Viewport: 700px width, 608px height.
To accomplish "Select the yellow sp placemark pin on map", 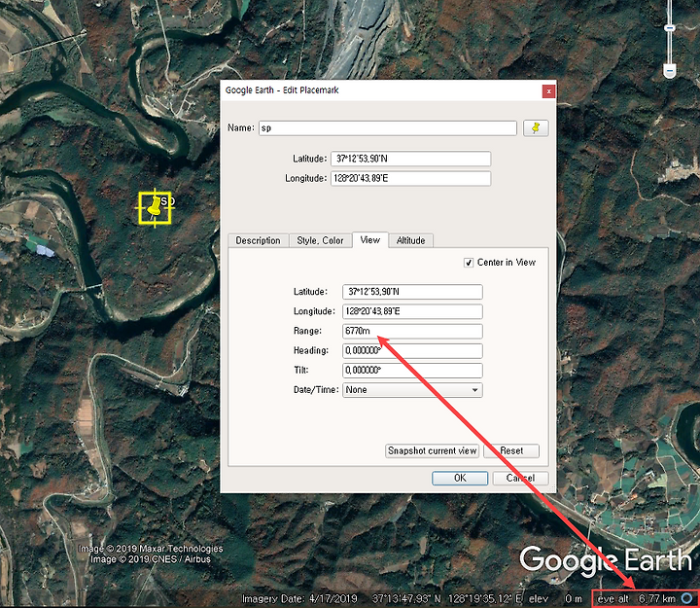I will (155, 207).
